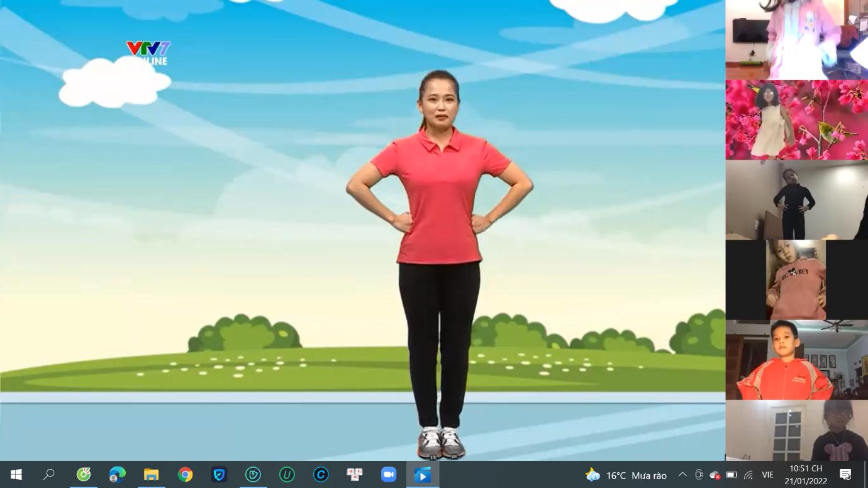This screenshot has height=488, width=868.
Task: Open the video player taskbar app
Action: tap(423, 475)
